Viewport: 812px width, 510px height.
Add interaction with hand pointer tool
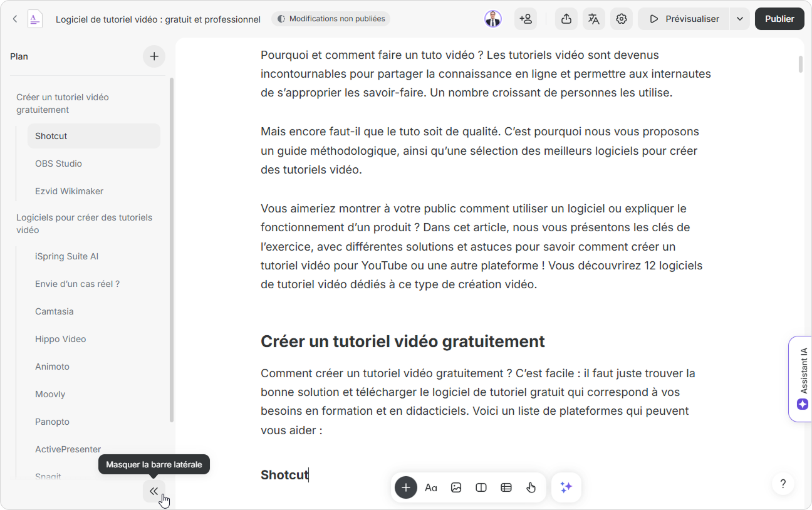pos(531,487)
